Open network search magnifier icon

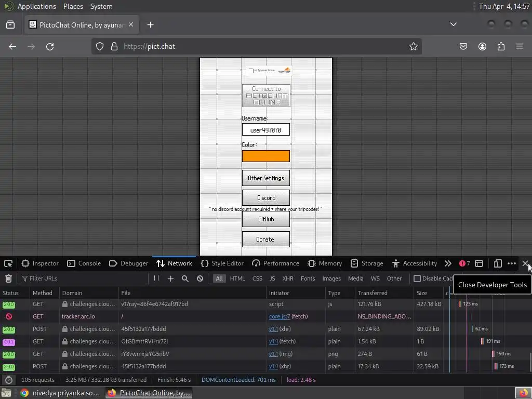coord(185,278)
